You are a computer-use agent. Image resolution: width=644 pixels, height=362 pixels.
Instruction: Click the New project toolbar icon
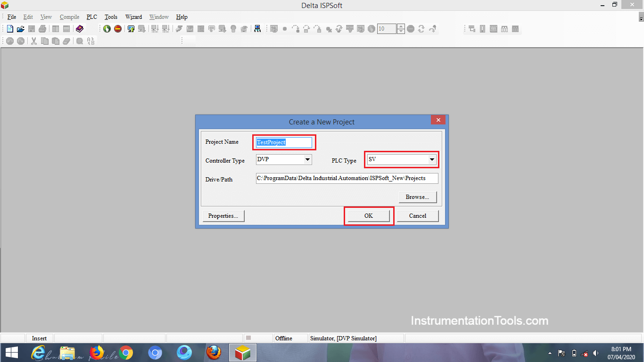10,29
